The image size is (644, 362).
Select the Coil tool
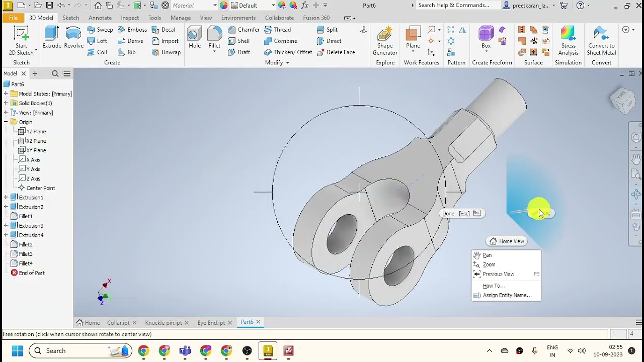pos(97,52)
